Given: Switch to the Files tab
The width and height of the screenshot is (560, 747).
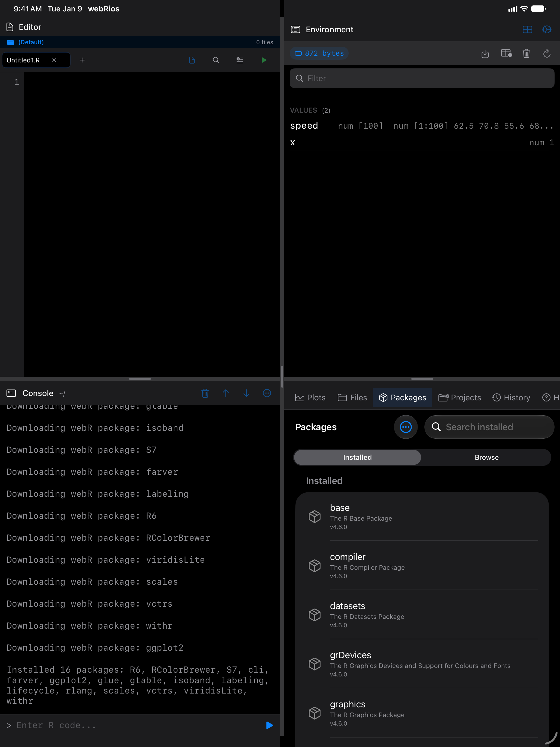Looking at the screenshot, I should coord(352,397).
